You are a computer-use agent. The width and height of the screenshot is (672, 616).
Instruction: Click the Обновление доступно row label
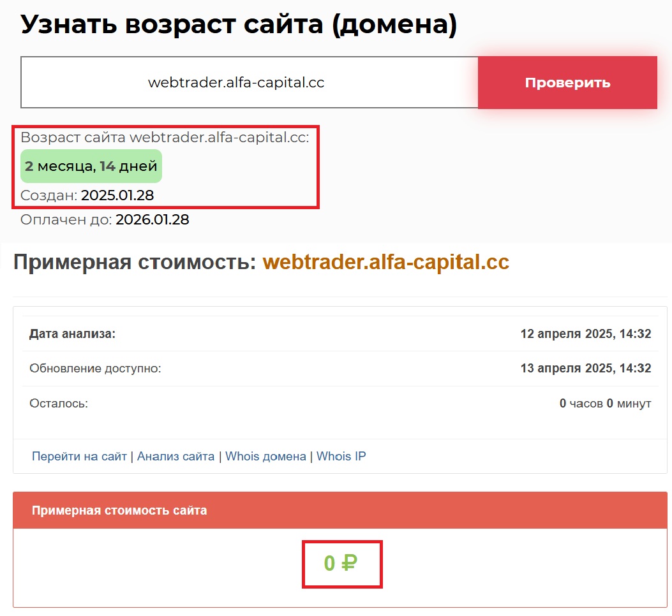coord(95,369)
